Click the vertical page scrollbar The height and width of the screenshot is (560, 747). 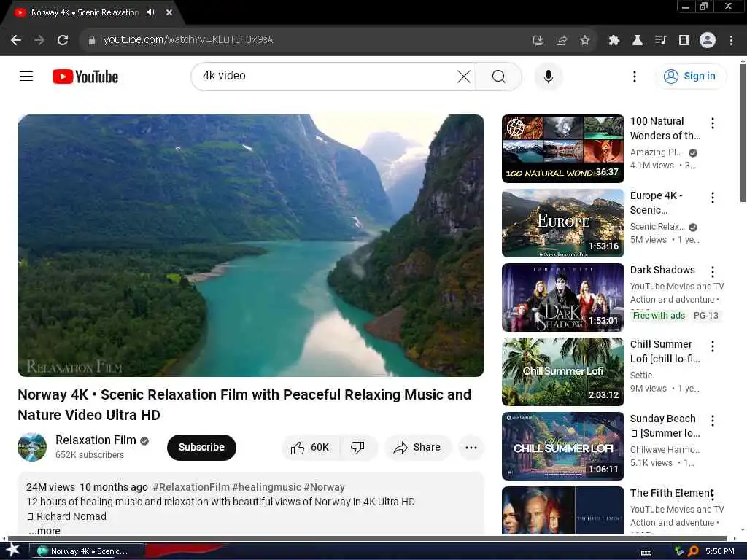[x=743, y=133]
